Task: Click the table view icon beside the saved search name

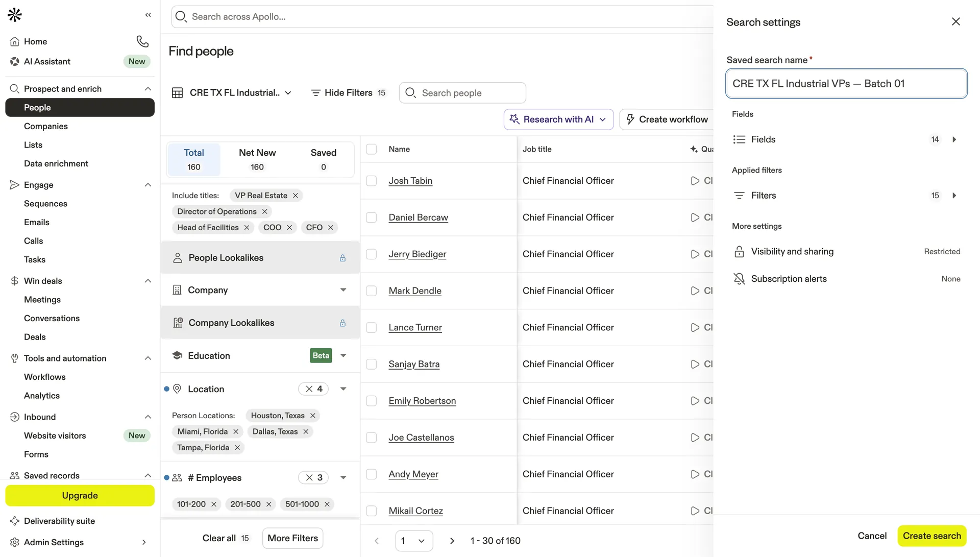Action: point(177,93)
